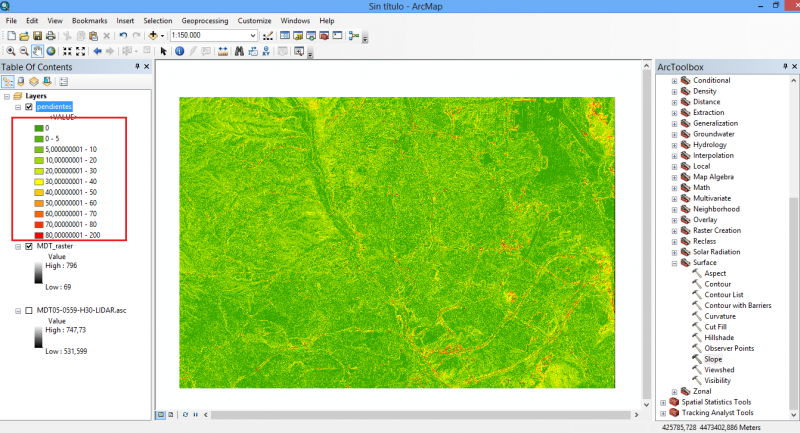Expand the Hydrology toolset
The height and width of the screenshot is (433, 800).
tap(674, 146)
